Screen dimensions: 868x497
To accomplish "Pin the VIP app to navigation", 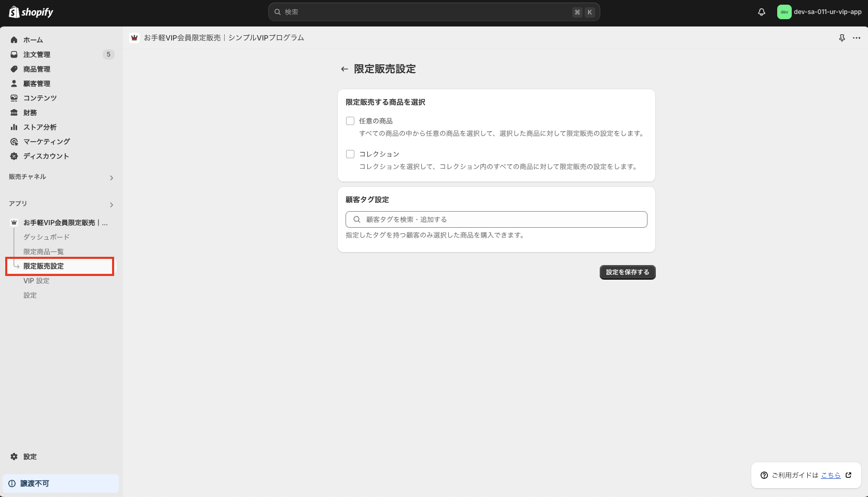I will 842,37.
